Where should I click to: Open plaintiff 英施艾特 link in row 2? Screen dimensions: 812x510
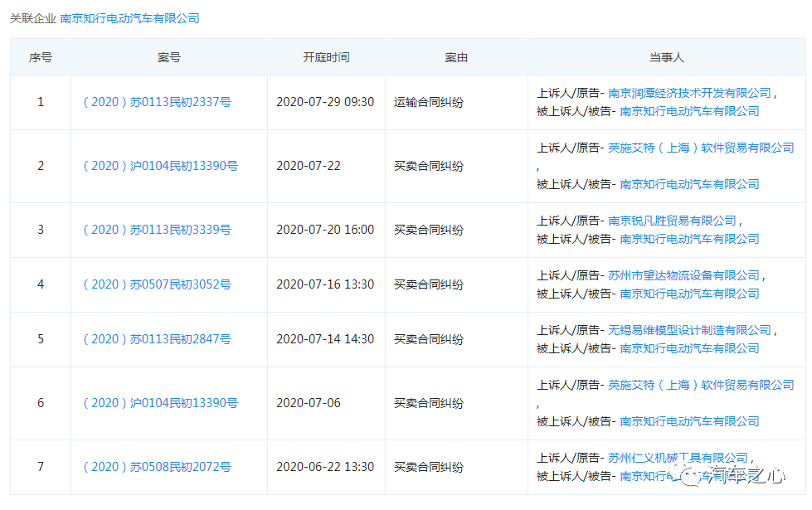point(701,148)
